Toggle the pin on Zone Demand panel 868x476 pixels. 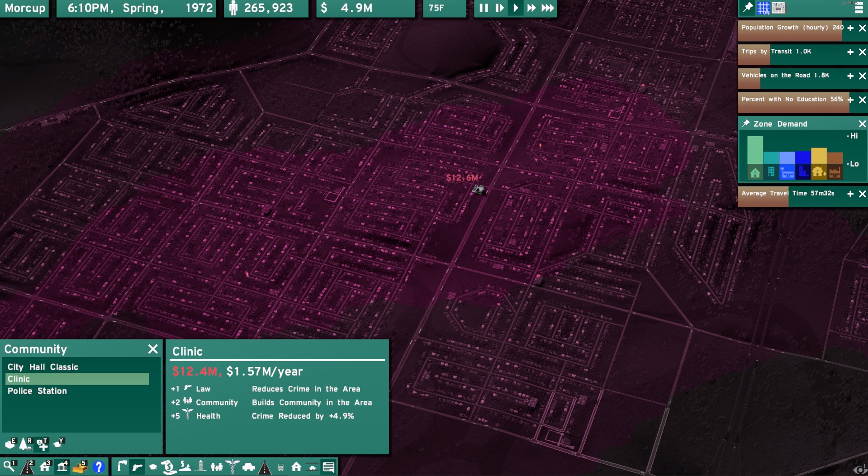tap(746, 124)
